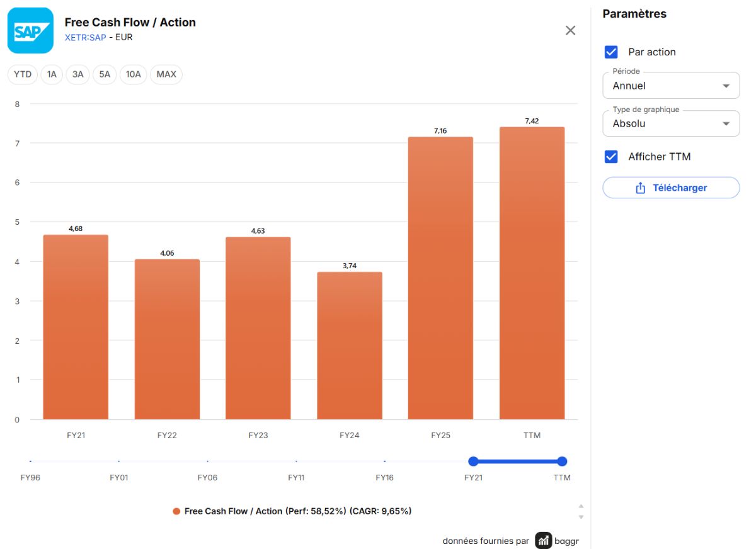The image size is (756, 549).
Task: Select the 1A time range
Action: [52, 74]
